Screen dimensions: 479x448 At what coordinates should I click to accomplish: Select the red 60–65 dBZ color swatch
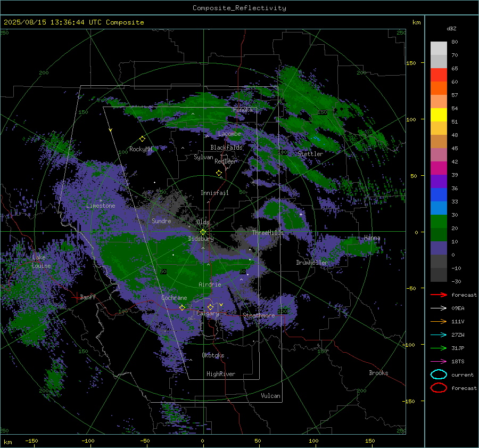439,75
